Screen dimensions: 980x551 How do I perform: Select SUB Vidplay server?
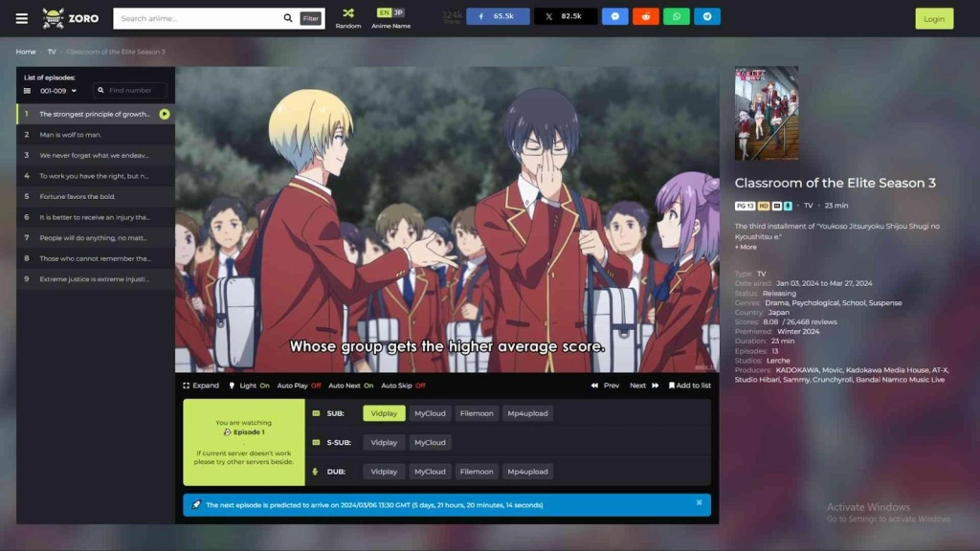point(384,413)
